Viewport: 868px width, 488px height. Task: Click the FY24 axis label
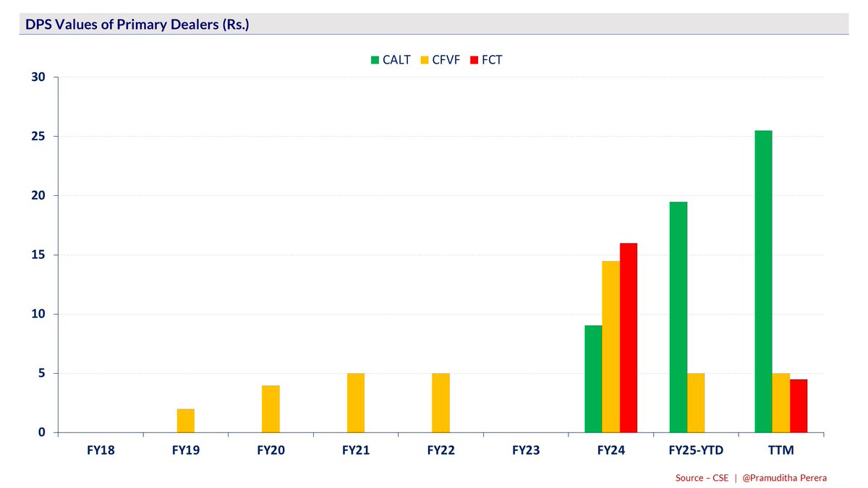point(610,450)
